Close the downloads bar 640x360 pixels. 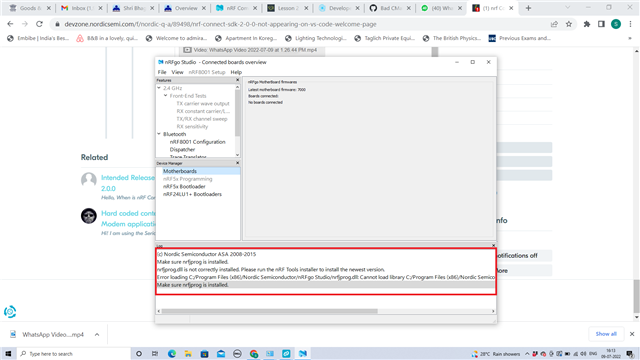[x=632, y=334]
